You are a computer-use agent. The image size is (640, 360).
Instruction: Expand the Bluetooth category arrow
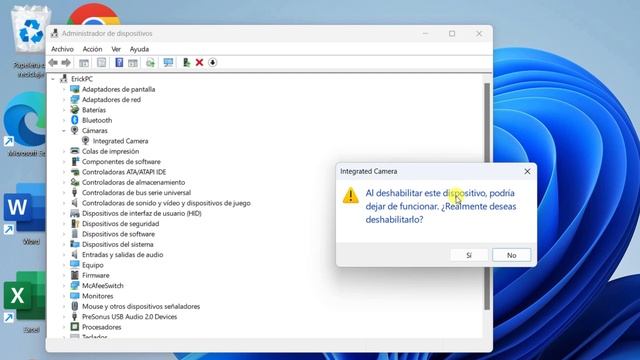[64, 120]
